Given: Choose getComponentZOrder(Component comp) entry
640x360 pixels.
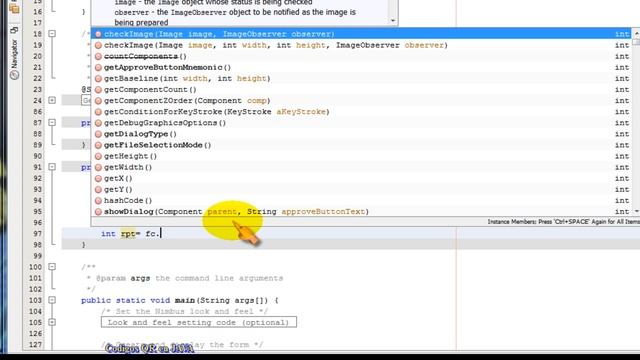Looking at the screenshot, I should tap(362, 100).
